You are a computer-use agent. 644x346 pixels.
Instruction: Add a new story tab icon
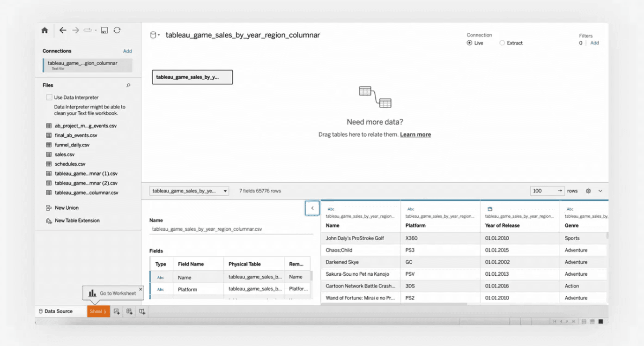point(142,311)
